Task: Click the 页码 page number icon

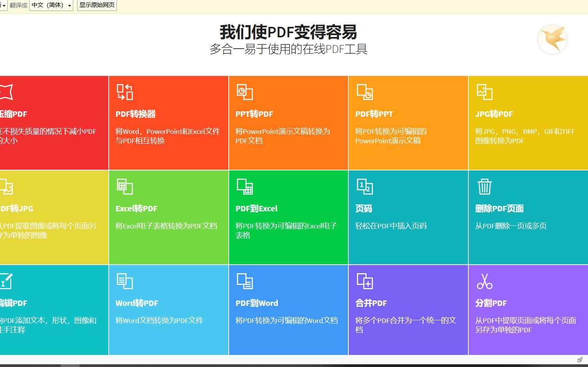Action: click(x=365, y=186)
